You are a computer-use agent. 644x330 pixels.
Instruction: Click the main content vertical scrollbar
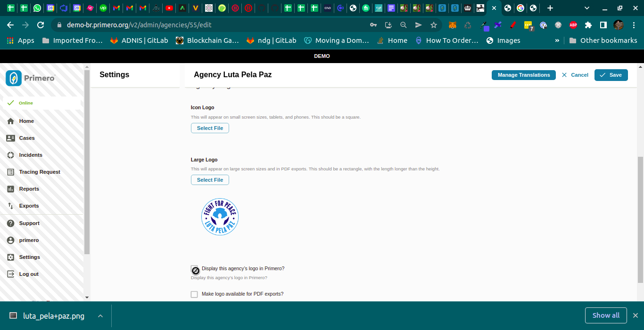click(640, 219)
